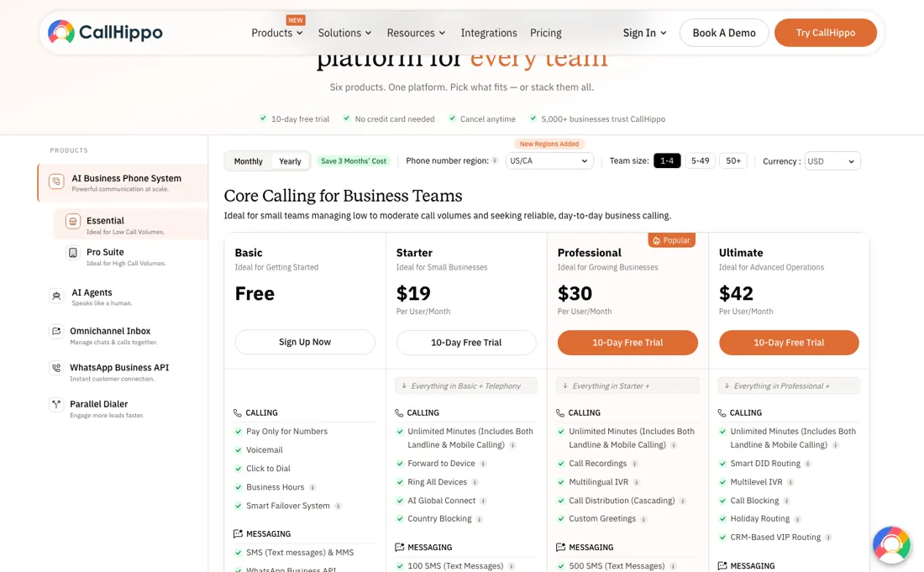924x572 pixels.
Task: Open the Integrations page
Action: [489, 33]
